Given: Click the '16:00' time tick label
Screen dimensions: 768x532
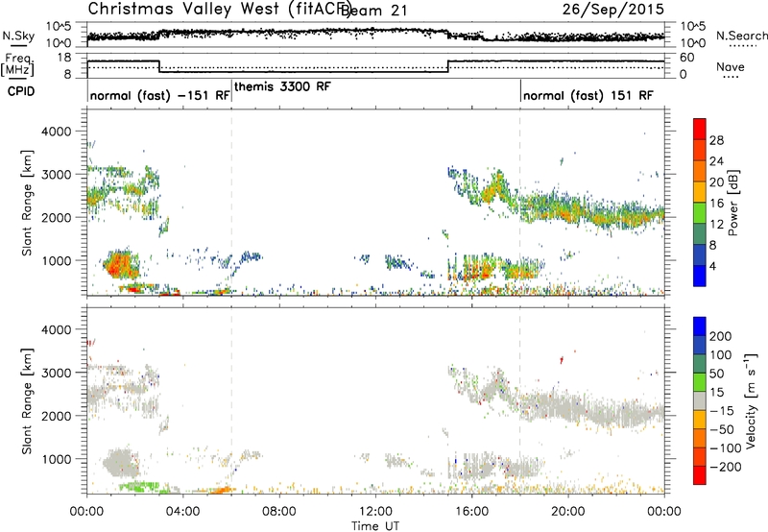Looking at the screenshot, I should point(471,511).
